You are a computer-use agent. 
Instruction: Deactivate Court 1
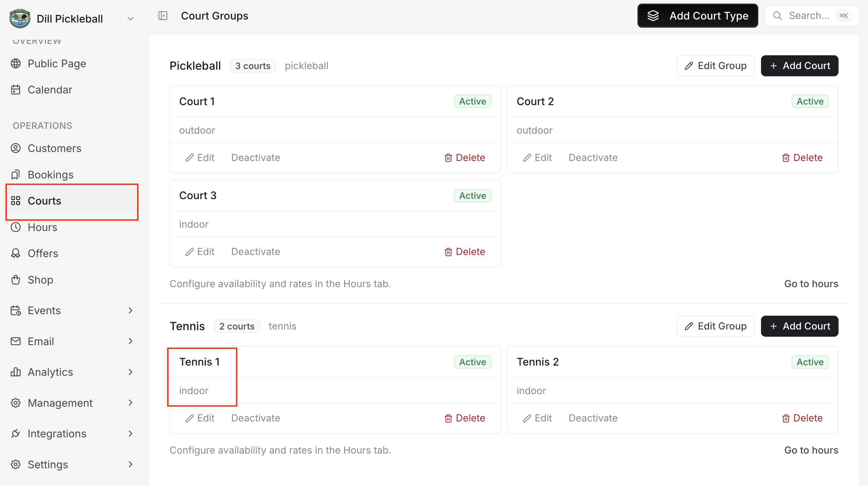[255, 158]
